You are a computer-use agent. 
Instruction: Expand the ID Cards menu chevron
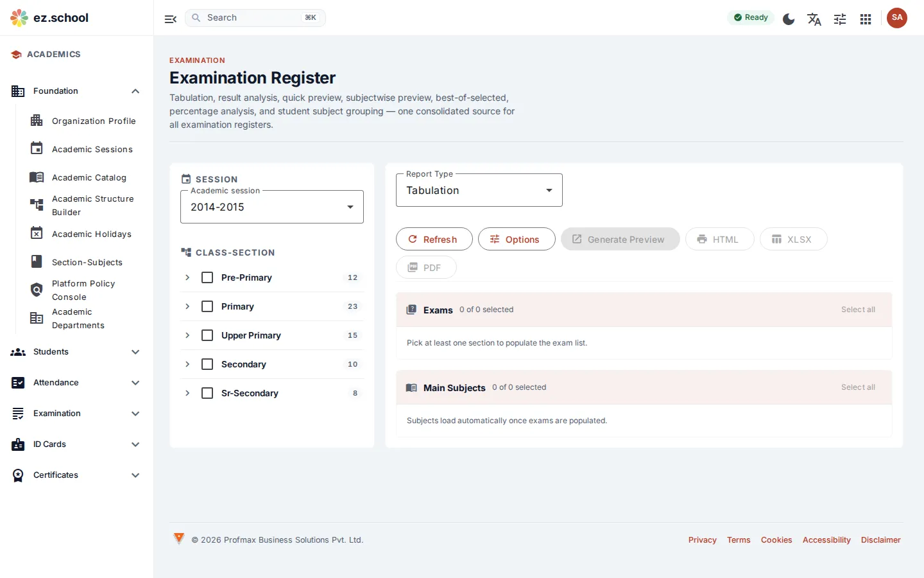[x=135, y=444]
